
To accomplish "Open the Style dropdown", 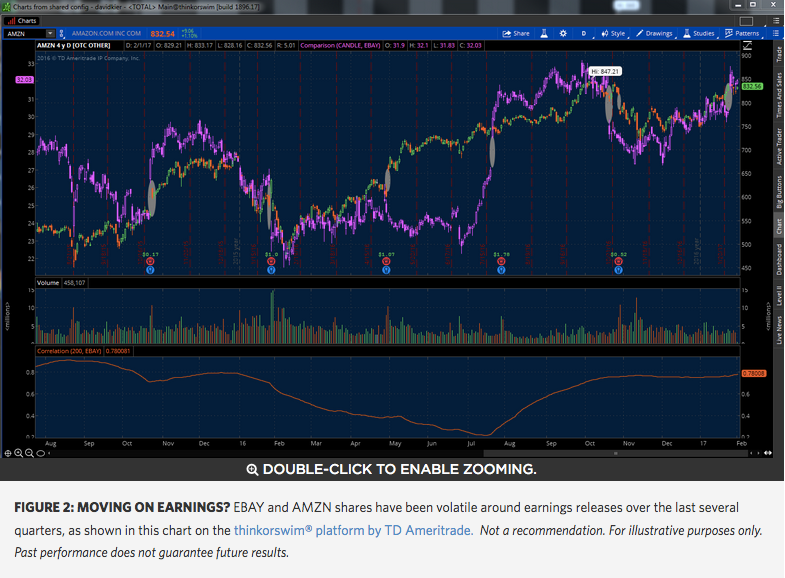I will [x=613, y=34].
